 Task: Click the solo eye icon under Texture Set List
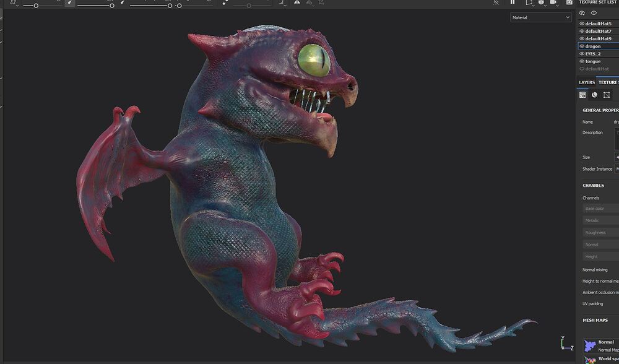point(594,13)
